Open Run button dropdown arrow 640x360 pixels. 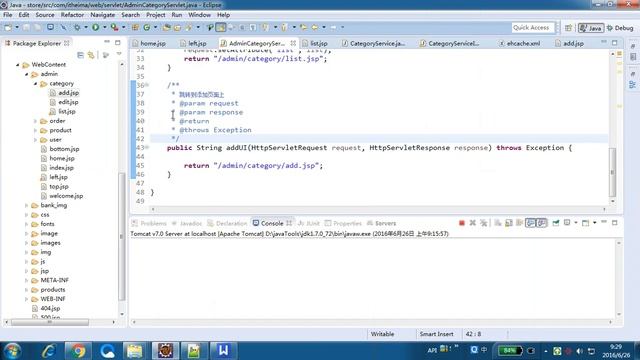[x=104, y=27]
